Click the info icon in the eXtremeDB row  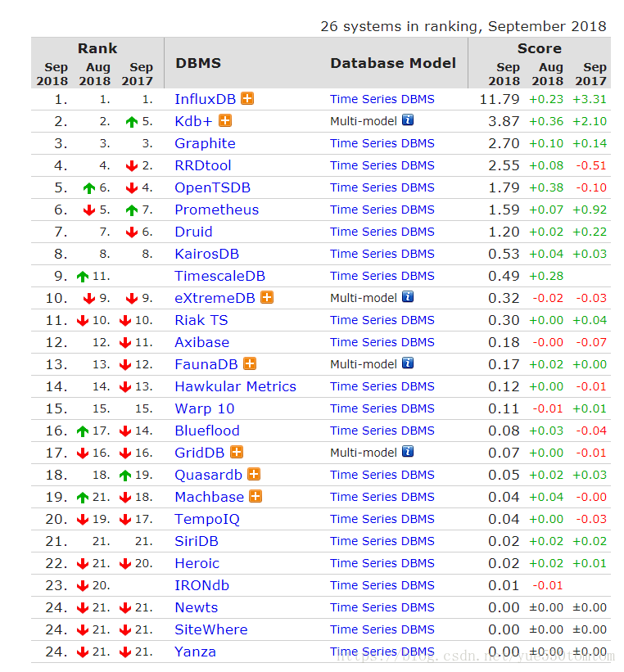click(408, 296)
